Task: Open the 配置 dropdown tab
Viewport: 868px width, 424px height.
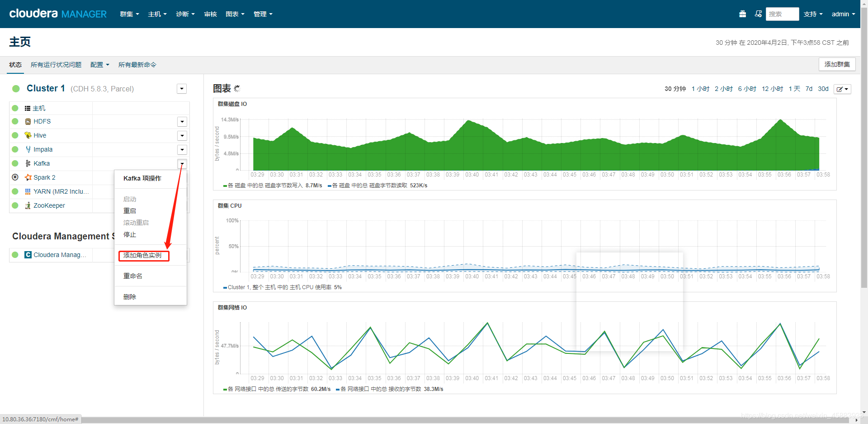Action: 99,65
